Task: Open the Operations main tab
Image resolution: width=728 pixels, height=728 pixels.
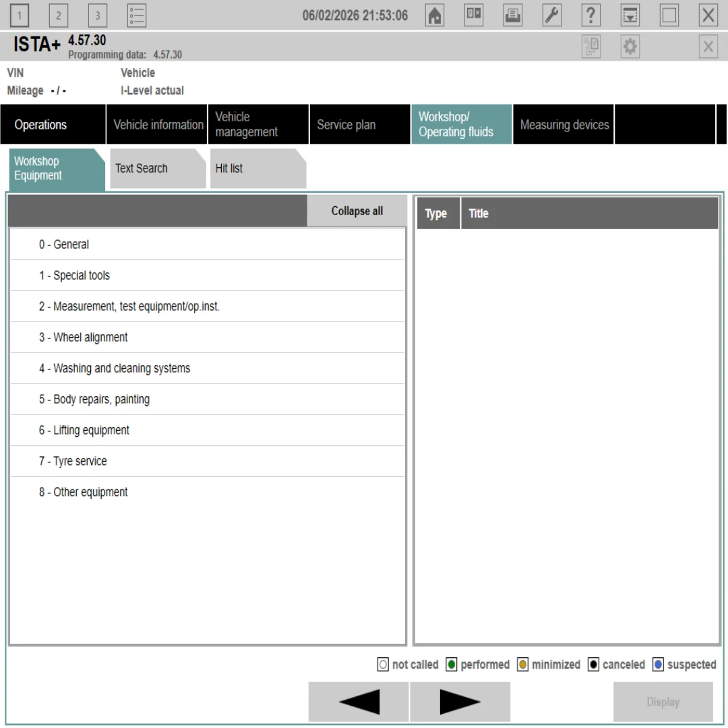Action: click(x=53, y=125)
